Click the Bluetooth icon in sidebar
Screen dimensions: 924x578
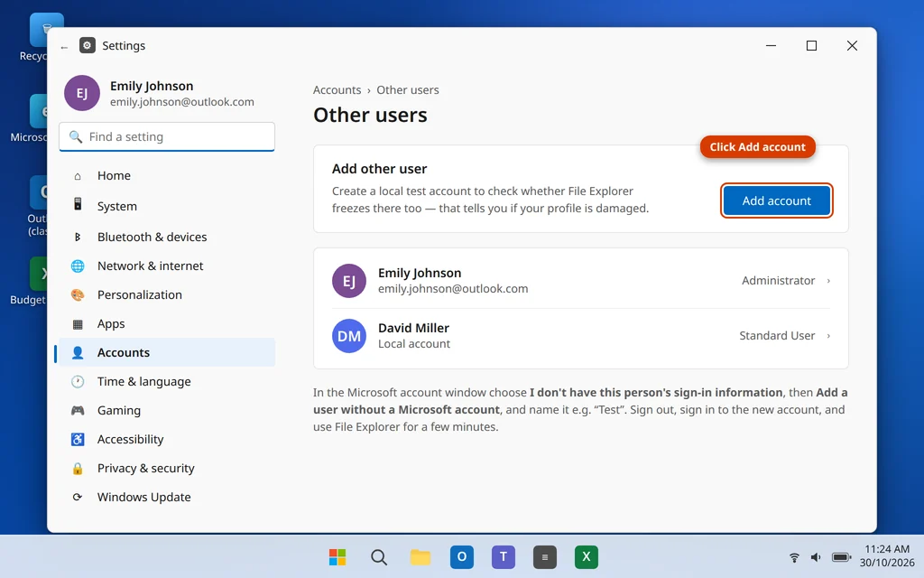[x=78, y=238]
